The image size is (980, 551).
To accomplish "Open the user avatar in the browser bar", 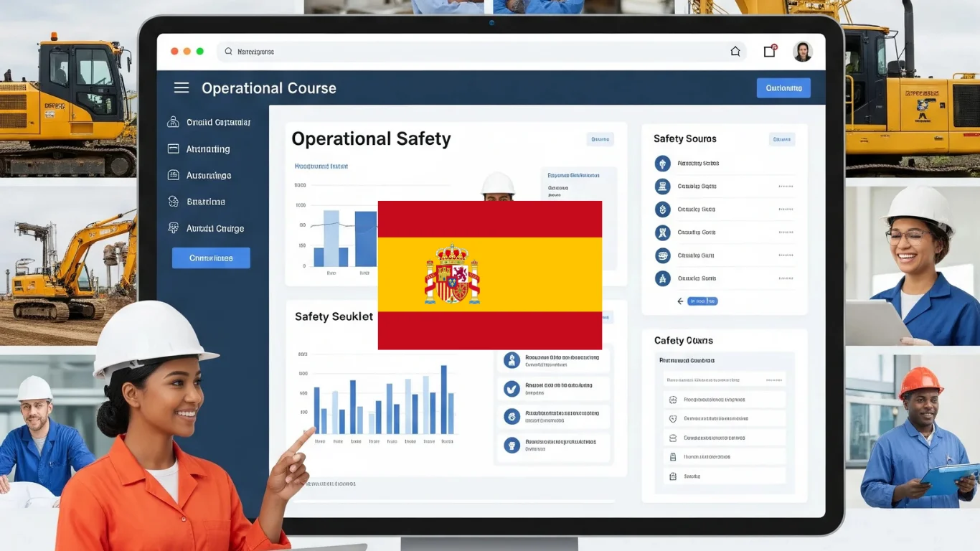I will [x=802, y=52].
